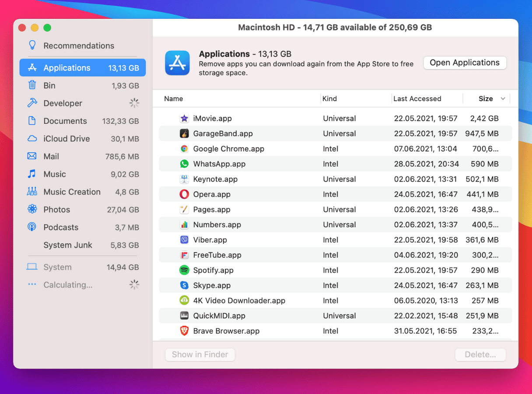Sort list by Kind column header
The image size is (532, 394).
(330, 98)
